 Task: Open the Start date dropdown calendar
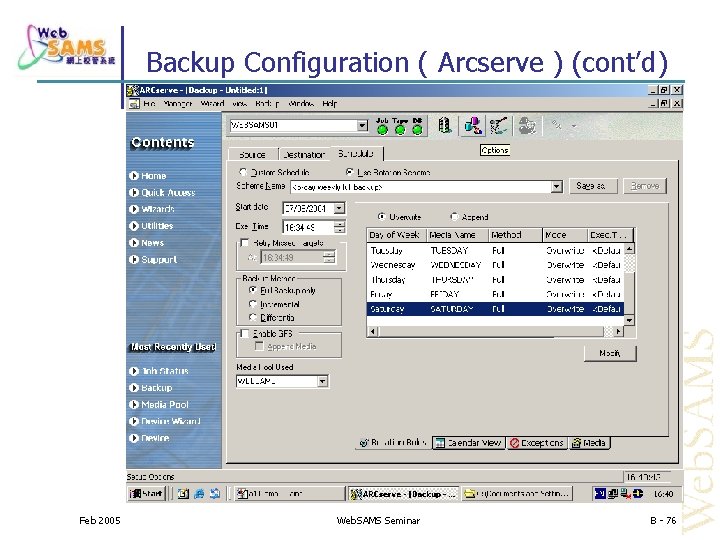coord(339,208)
